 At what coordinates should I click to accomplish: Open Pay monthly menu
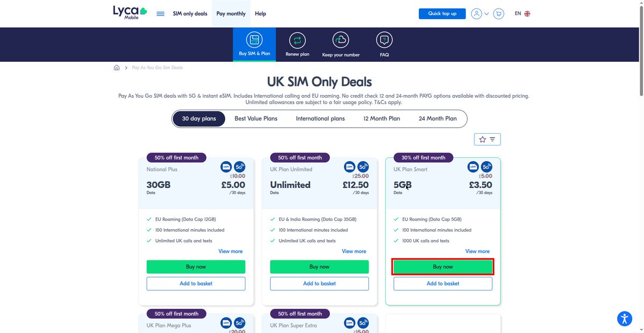pos(231,13)
